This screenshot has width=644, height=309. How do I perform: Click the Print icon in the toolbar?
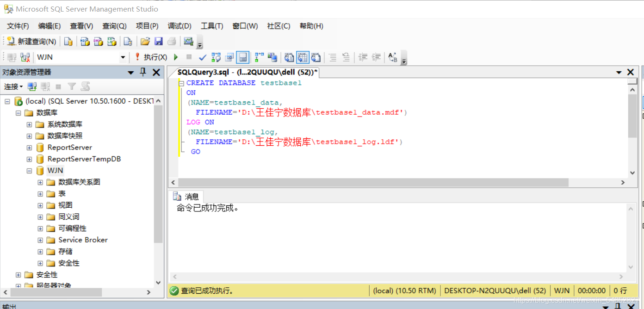pyautogui.click(x=172, y=42)
